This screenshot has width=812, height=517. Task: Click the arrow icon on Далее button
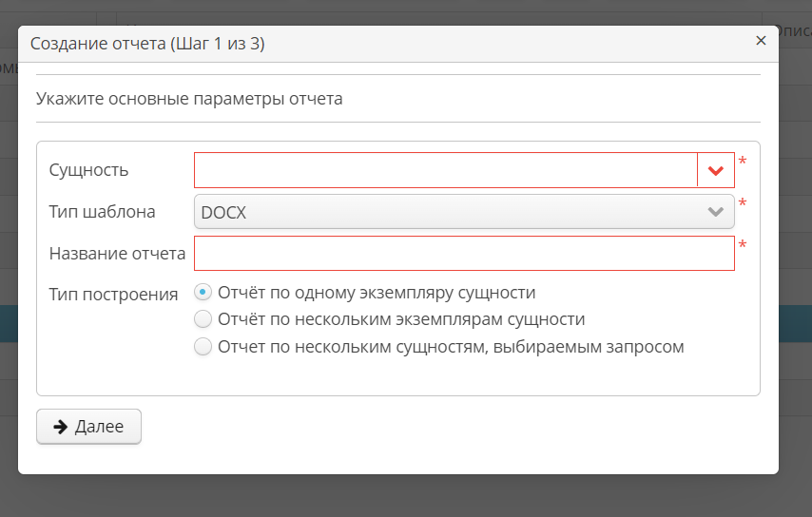[x=59, y=427]
